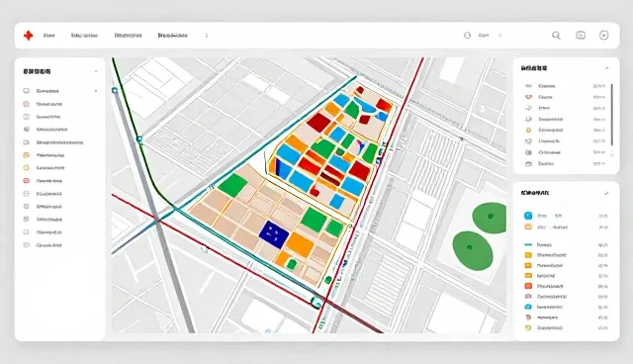Select legend row with teal line symbol
Screen dimensions: 633x364
(566, 245)
